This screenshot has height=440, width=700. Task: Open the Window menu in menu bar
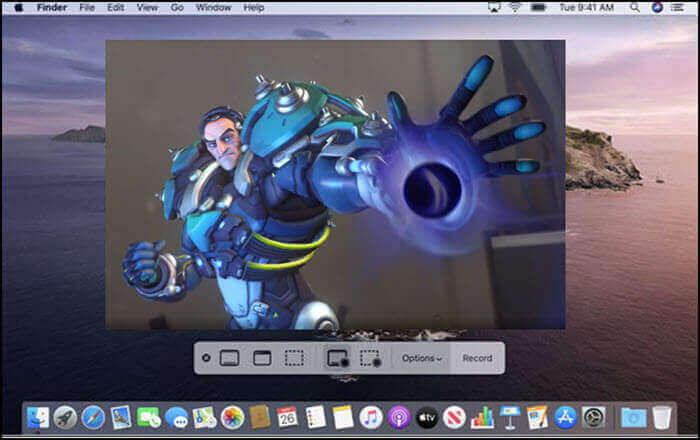[x=213, y=7]
